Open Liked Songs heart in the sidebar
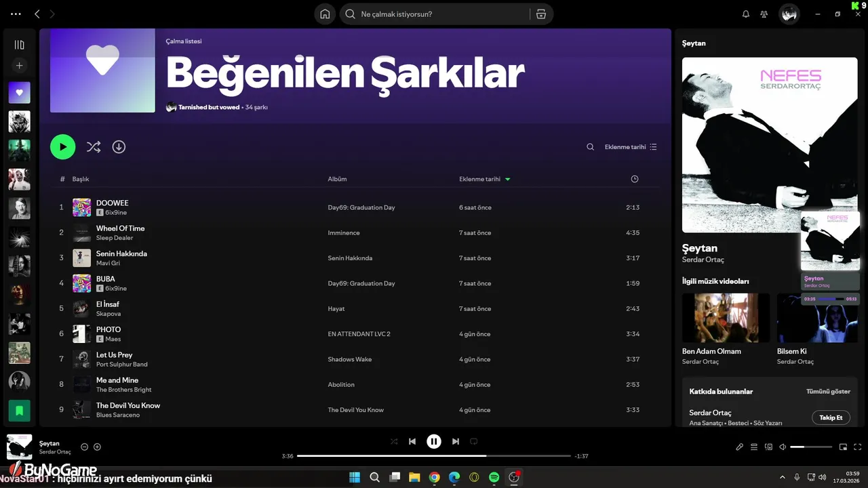 point(19,93)
